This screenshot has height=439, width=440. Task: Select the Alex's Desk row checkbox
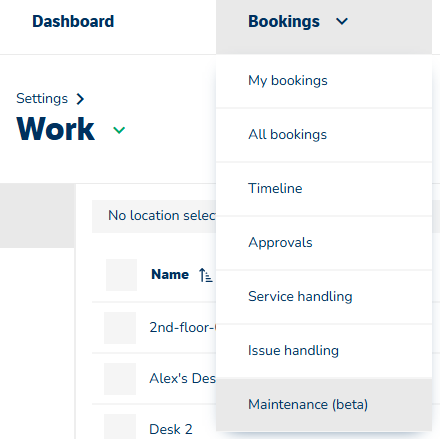pos(120,379)
